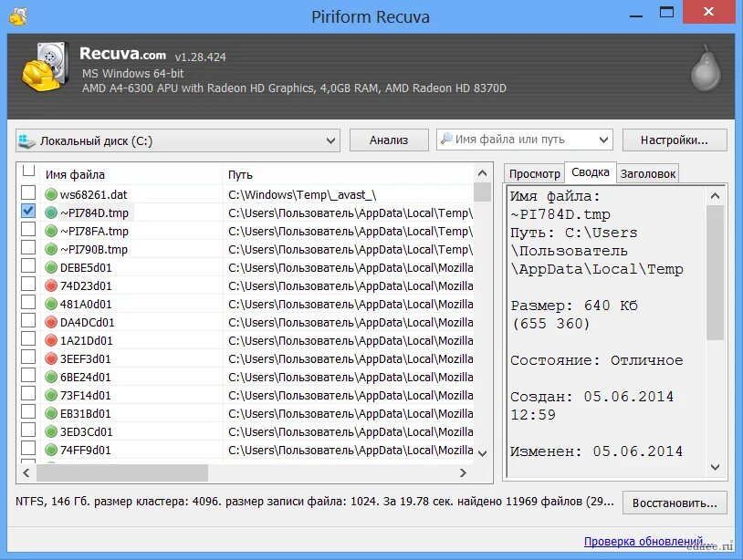Viewport: 743px width, 560px height.
Task: Check the box for ~PI790B.tmp
Action: (x=28, y=247)
